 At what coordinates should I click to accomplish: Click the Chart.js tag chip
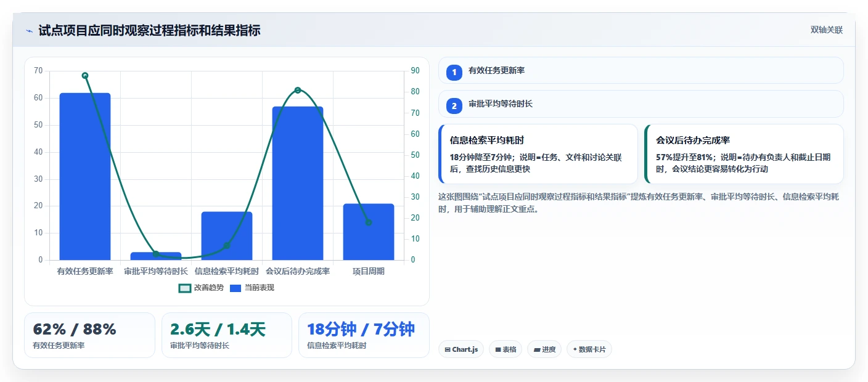click(461, 349)
